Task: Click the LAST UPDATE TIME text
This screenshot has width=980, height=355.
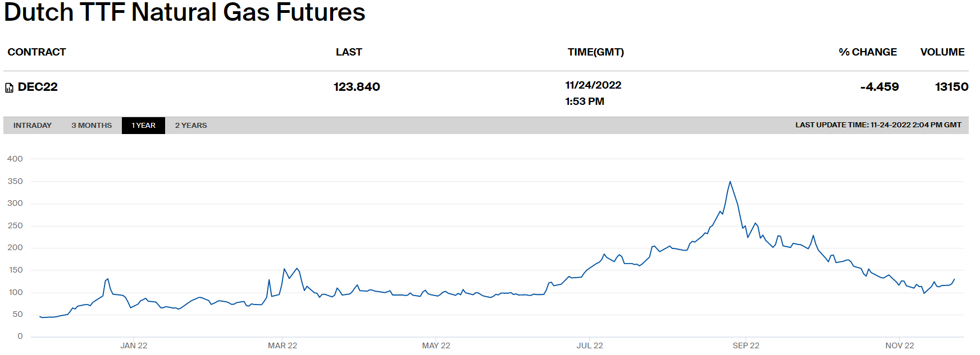Action: tap(878, 125)
